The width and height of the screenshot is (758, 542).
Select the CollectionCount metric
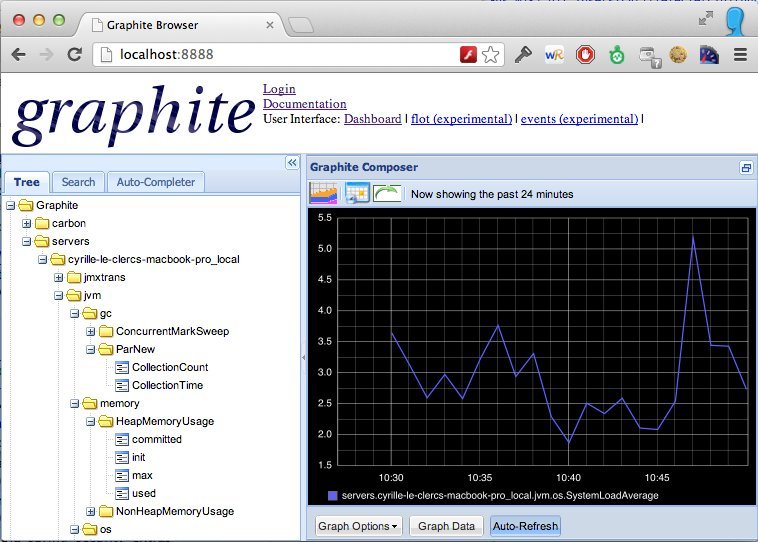pyautogui.click(x=170, y=367)
